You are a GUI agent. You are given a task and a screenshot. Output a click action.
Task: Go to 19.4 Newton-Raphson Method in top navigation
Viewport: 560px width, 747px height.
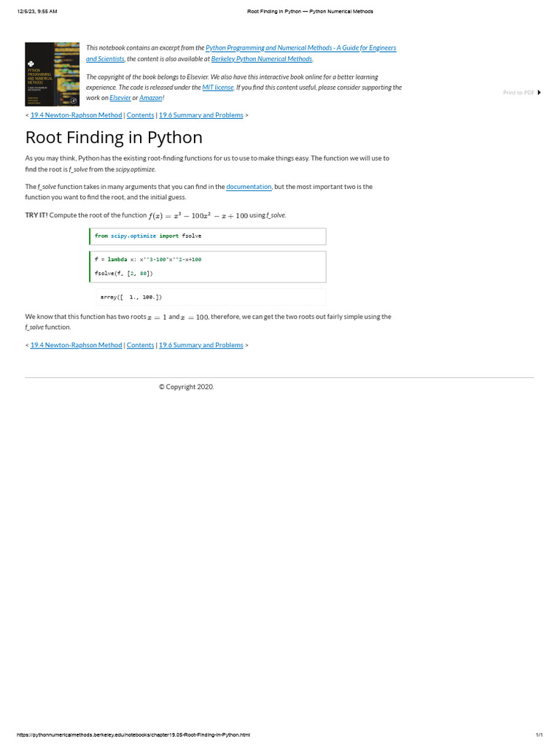pos(76,115)
